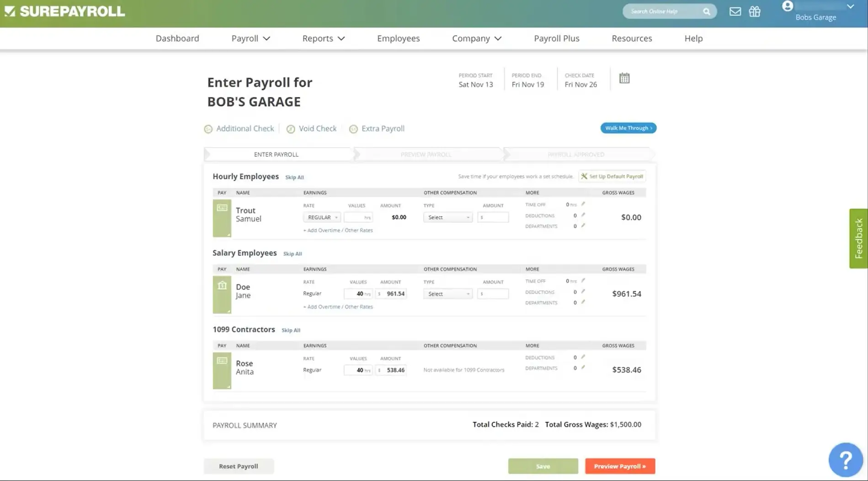
Task: Go to the Dashboard menu item
Action: 177,38
